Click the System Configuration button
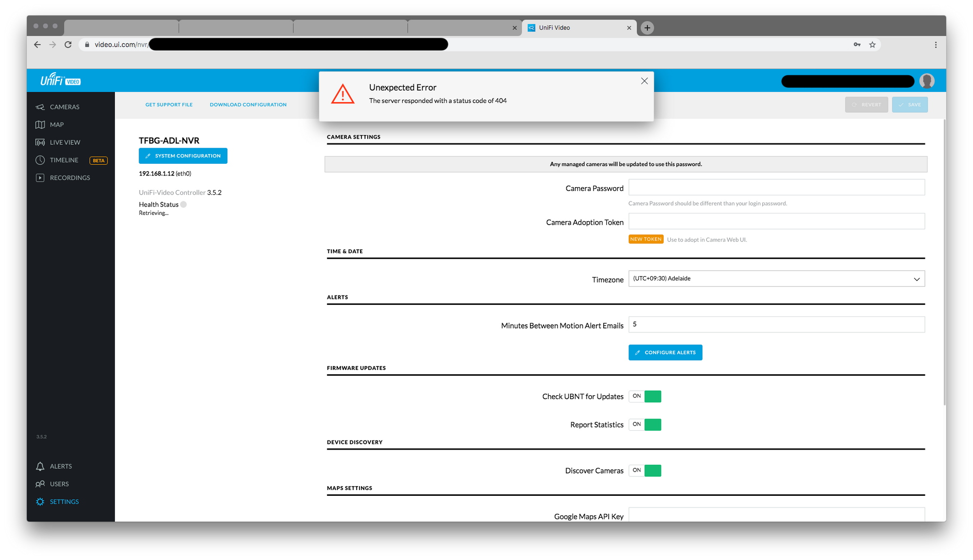Image resolution: width=973 pixels, height=560 pixels. point(183,156)
